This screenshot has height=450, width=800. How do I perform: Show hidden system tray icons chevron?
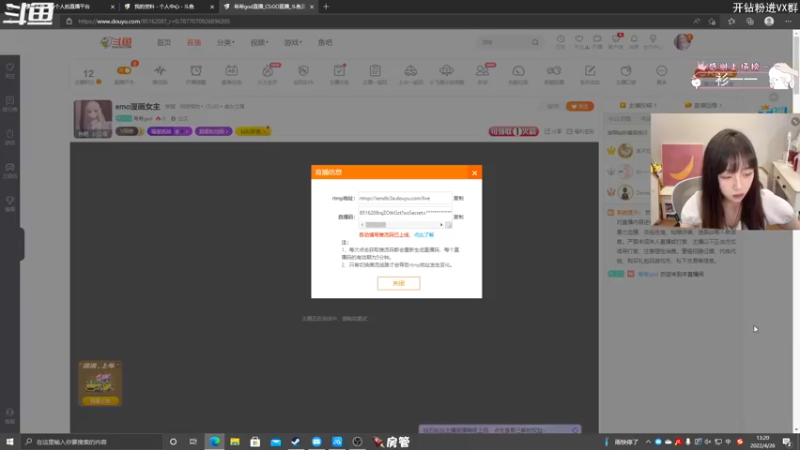click(x=648, y=442)
